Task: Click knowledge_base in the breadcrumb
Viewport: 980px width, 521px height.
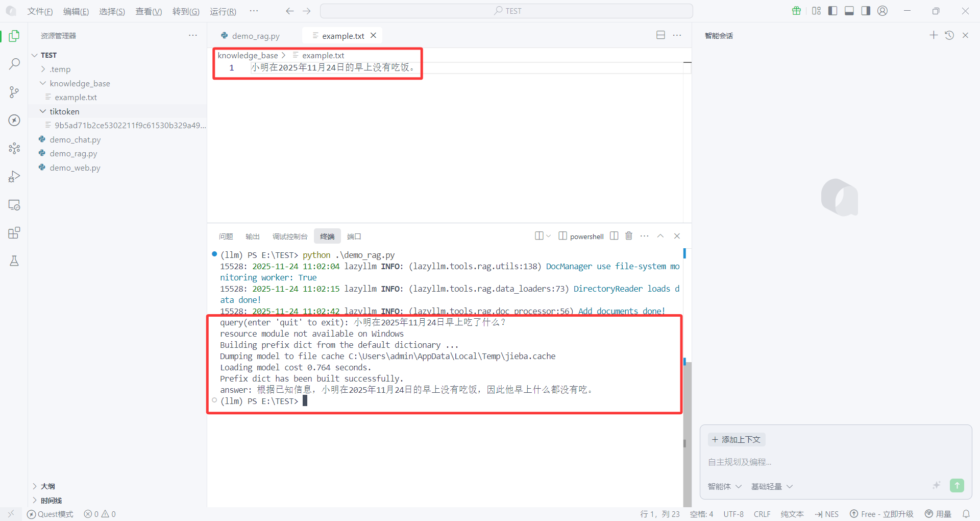Action: (x=248, y=55)
